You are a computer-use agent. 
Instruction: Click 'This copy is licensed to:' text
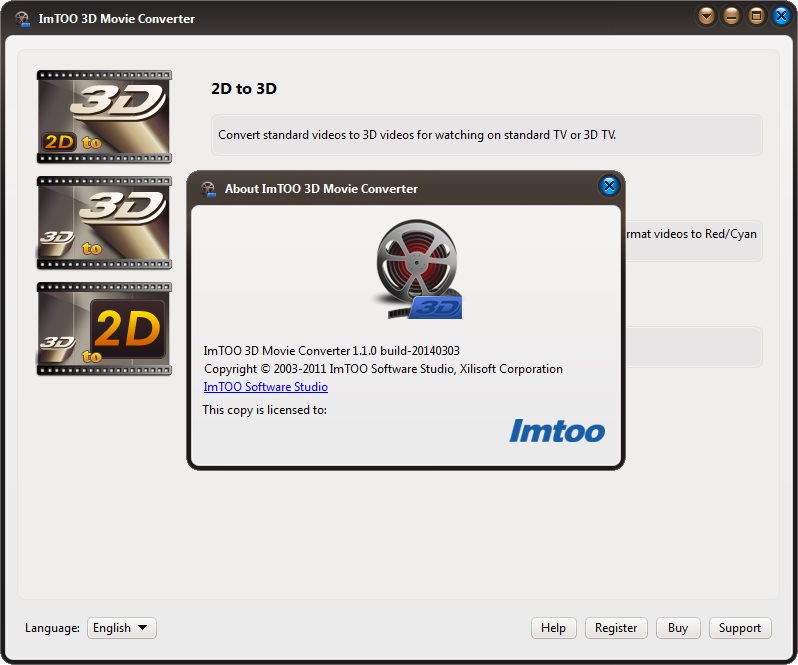265,410
